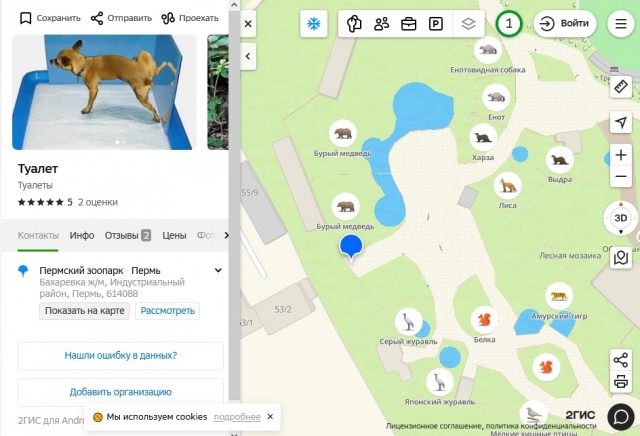The height and width of the screenshot is (436, 640).
Task: Click the Енотовидная собака marker
Action: [488, 50]
